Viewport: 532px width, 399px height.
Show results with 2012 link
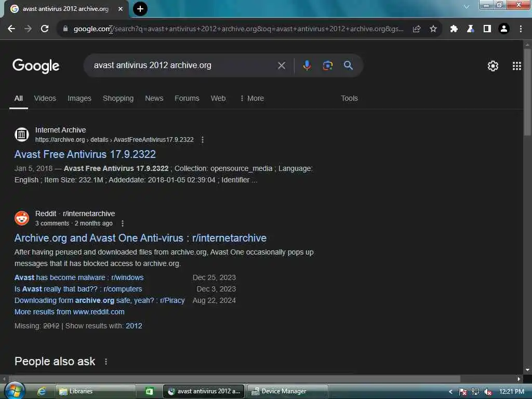tap(134, 326)
